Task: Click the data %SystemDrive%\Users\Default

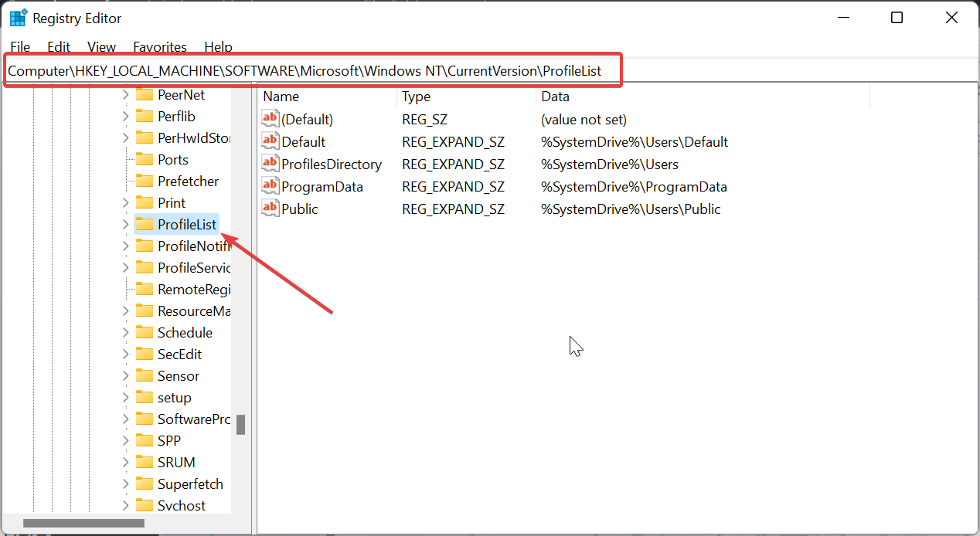Action: (x=635, y=142)
